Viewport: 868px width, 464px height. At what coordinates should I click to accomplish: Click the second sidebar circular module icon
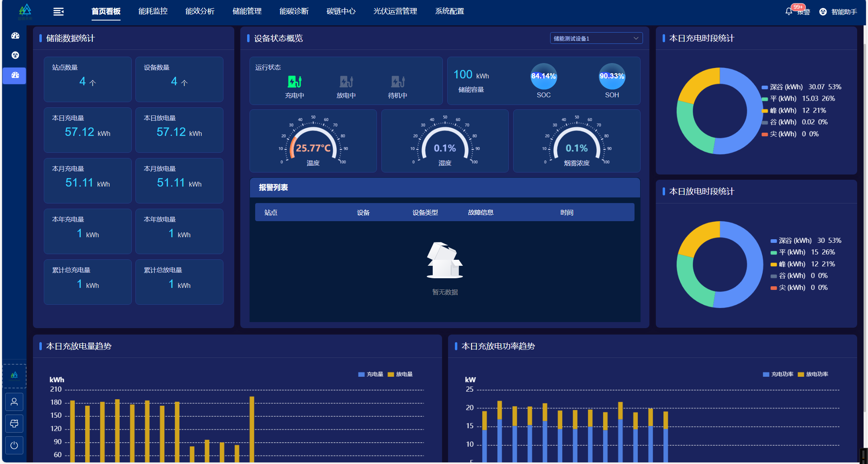click(x=15, y=55)
